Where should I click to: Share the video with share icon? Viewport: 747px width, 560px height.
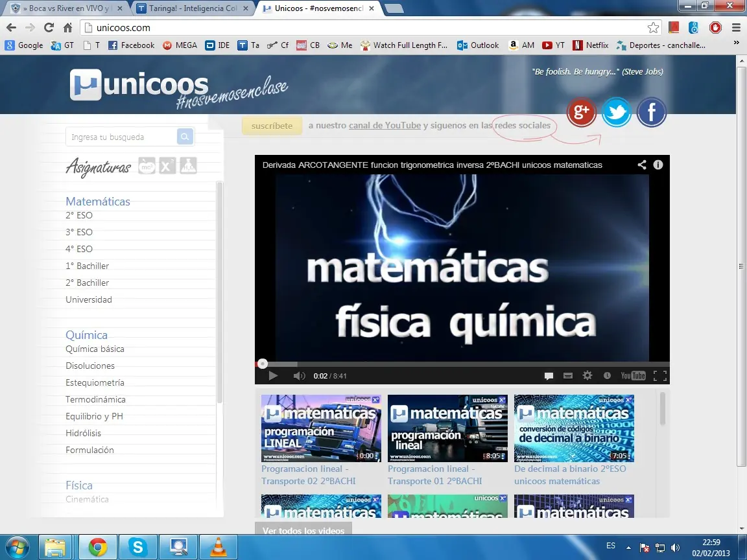(x=642, y=165)
